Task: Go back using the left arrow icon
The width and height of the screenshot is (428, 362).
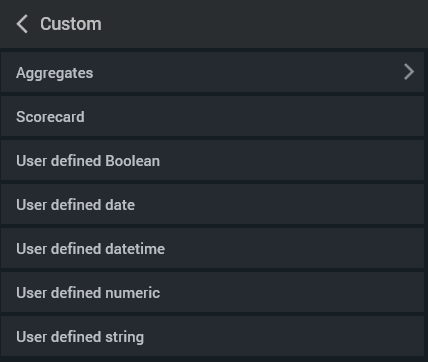Action: (22, 24)
